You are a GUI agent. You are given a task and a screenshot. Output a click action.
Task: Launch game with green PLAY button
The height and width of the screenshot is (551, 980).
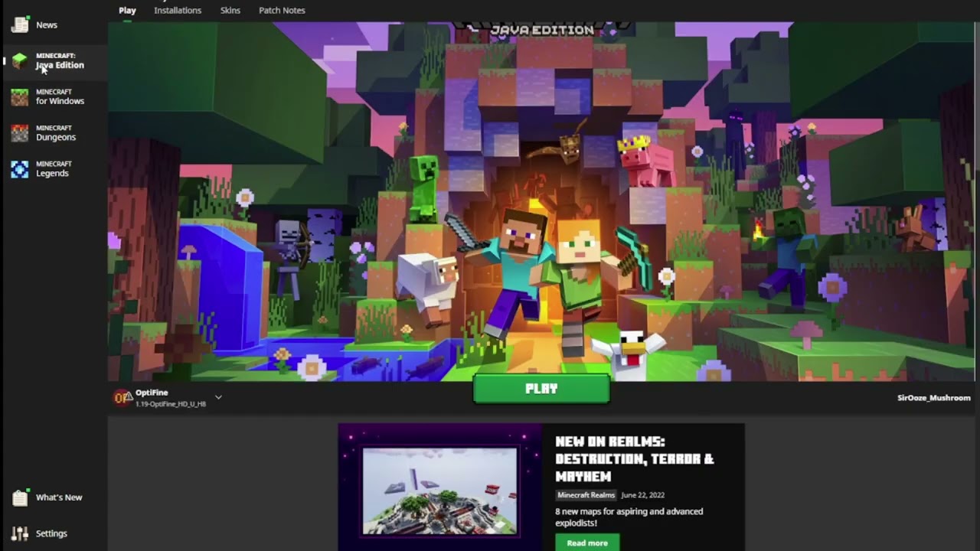541,389
